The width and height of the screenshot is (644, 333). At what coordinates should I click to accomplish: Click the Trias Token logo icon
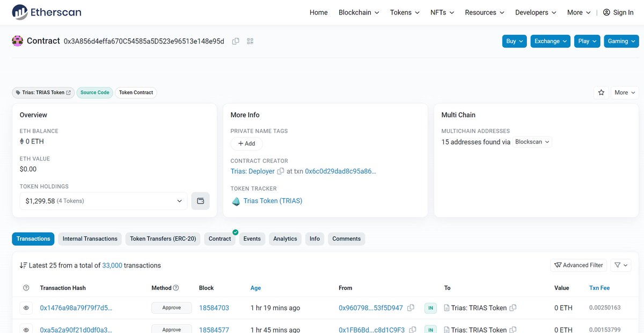click(x=236, y=201)
